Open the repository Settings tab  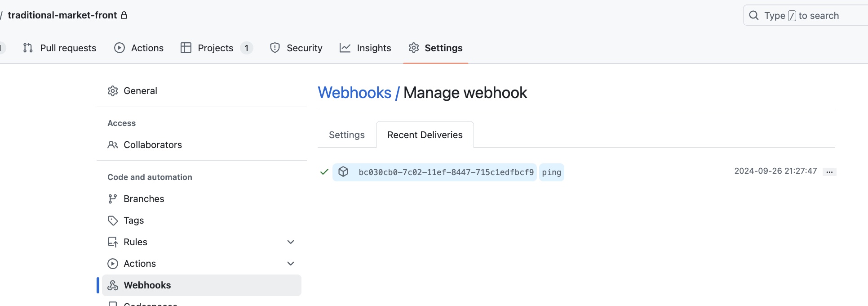(435, 48)
